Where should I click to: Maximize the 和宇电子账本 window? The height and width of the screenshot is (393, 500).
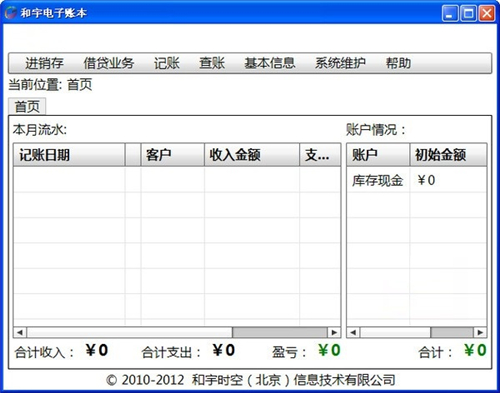pyautogui.click(x=468, y=13)
